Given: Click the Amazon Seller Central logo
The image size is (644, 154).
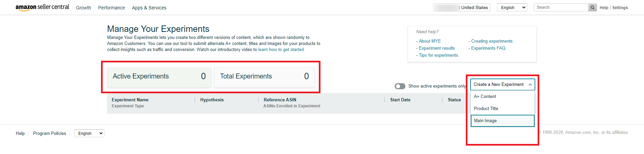Looking at the screenshot, I should (42, 7).
